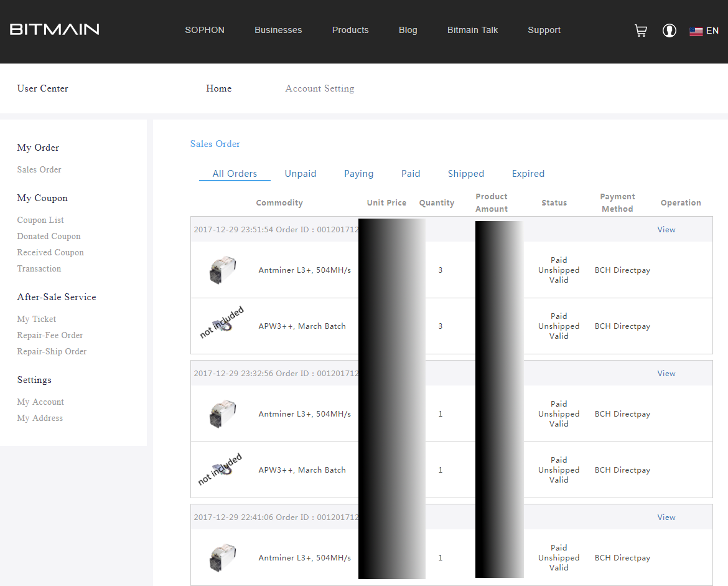
Task: Open My Address settings
Action: pos(40,418)
